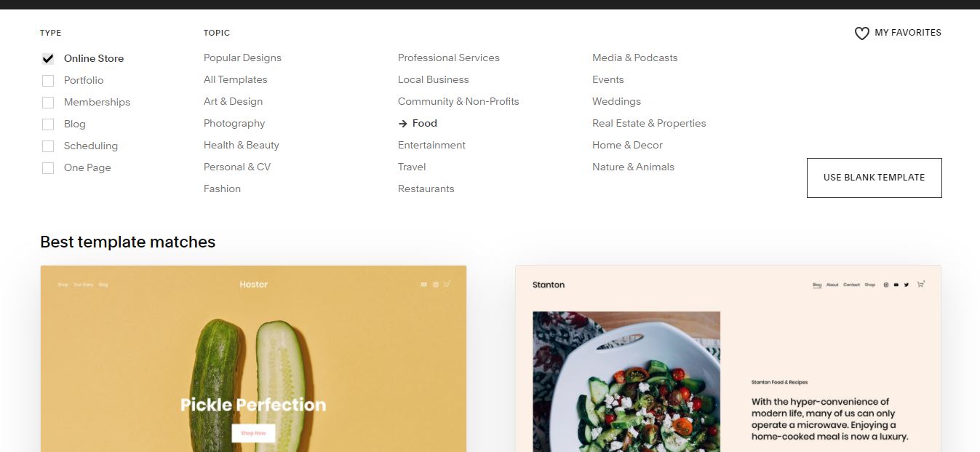Click About in Stanton's template navigation
This screenshot has width=980, height=452.
833,285
